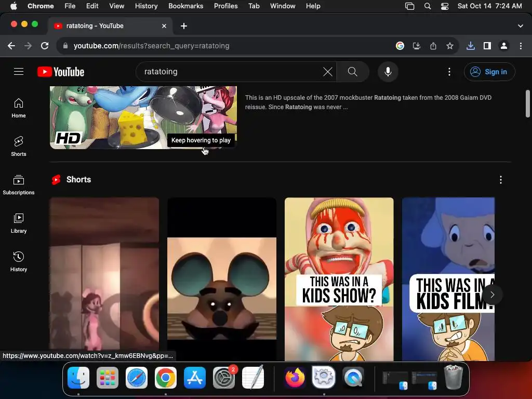Open Firefox in Dock
The height and width of the screenshot is (399, 532).
295,378
